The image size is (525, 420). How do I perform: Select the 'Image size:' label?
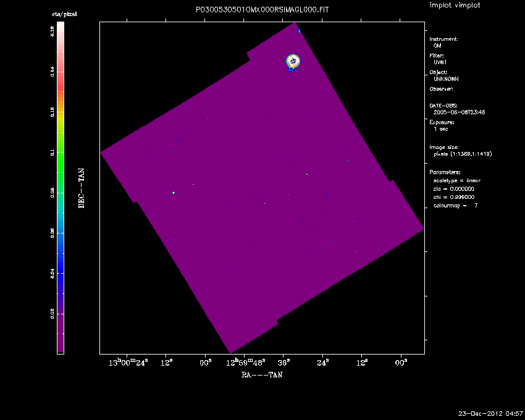pyautogui.click(x=444, y=148)
